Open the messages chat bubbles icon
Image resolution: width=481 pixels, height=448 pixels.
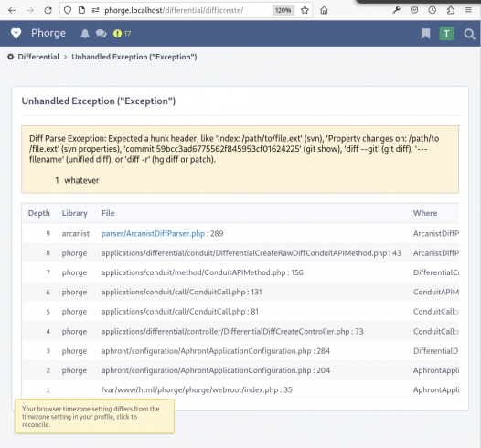coord(101,34)
